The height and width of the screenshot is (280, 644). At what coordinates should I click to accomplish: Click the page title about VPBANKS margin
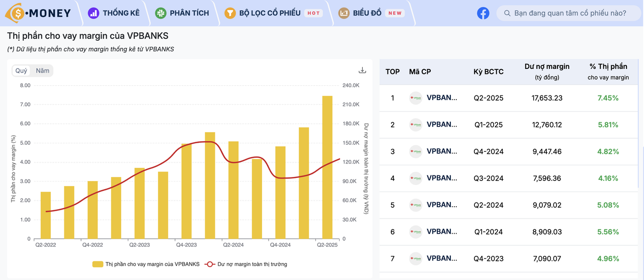[x=88, y=36]
